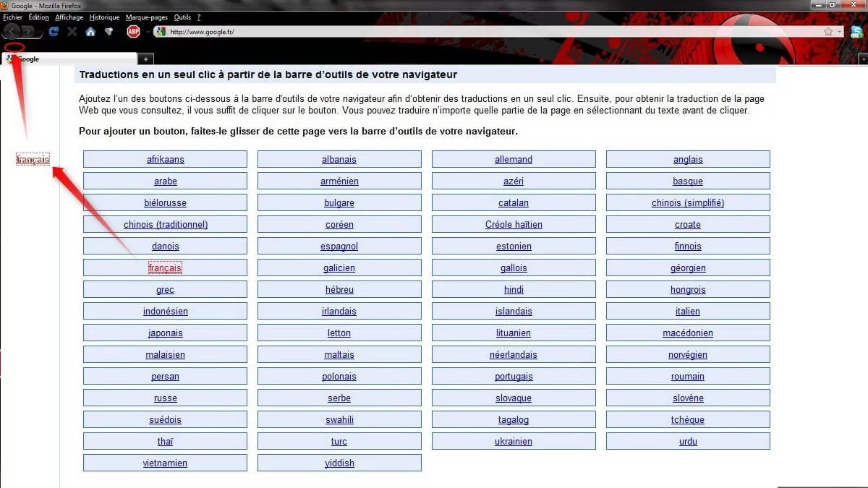Viewport: 868px width, 488px height.
Task: Select the slovène language link
Action: click(x=688, y=398)
